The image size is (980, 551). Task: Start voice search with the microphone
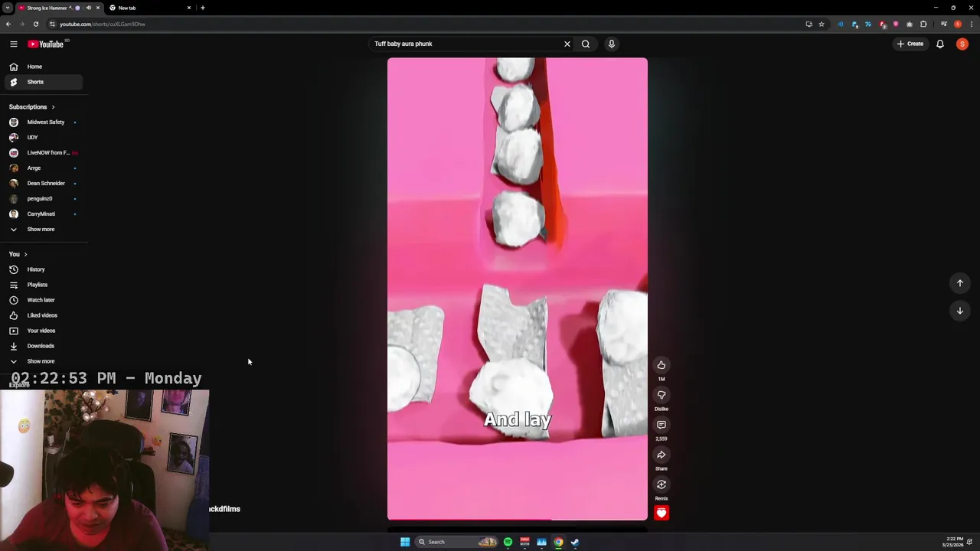(612, 44)
